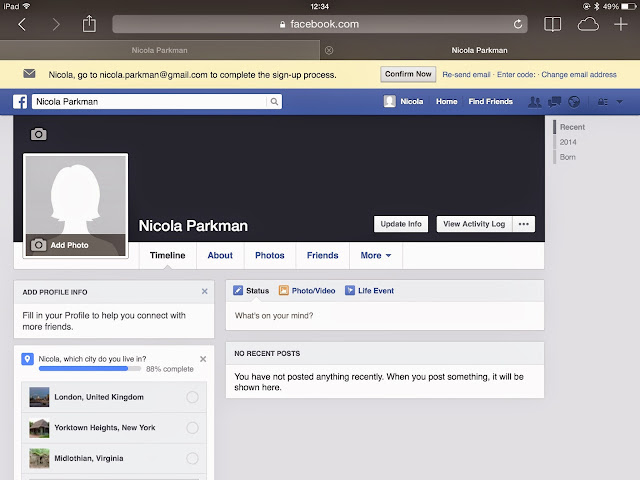This screenshot has width=640, height=480.
Task: Switch to the Photos tab
Action: (x=270, y=256)
